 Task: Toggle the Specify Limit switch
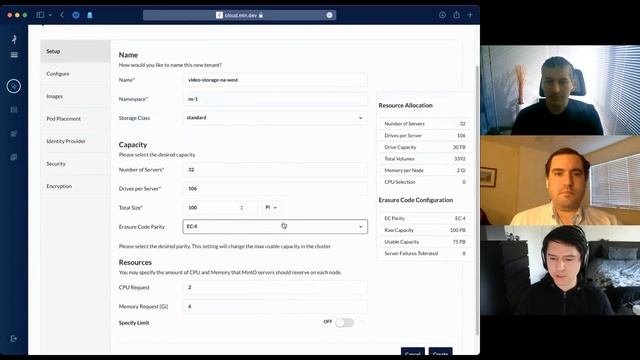click(x=344, y=322)
